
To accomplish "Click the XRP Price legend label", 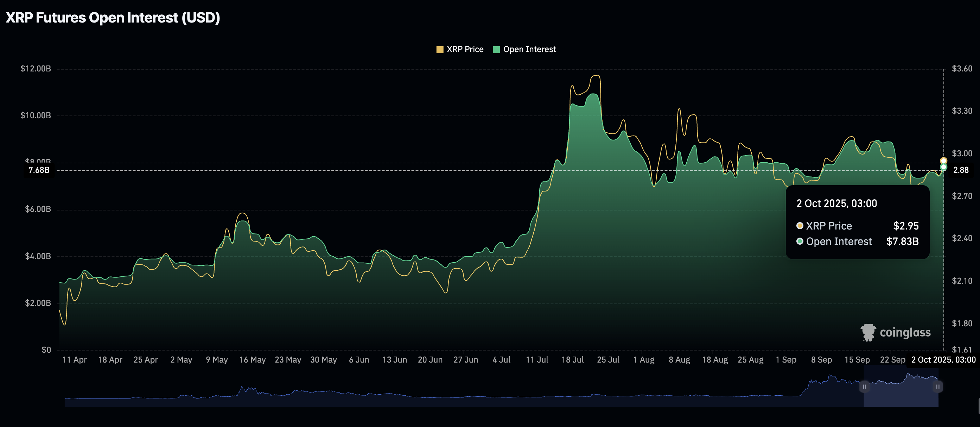I will 465,50.
